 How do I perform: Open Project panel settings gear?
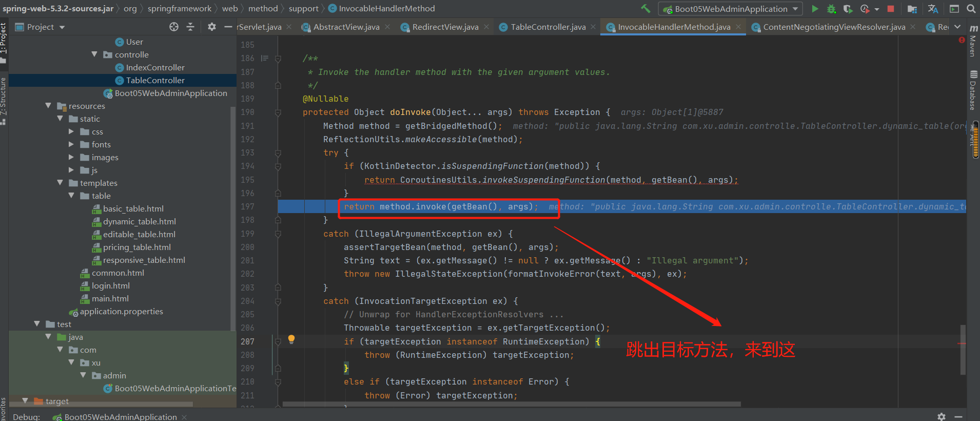point(211,27)
